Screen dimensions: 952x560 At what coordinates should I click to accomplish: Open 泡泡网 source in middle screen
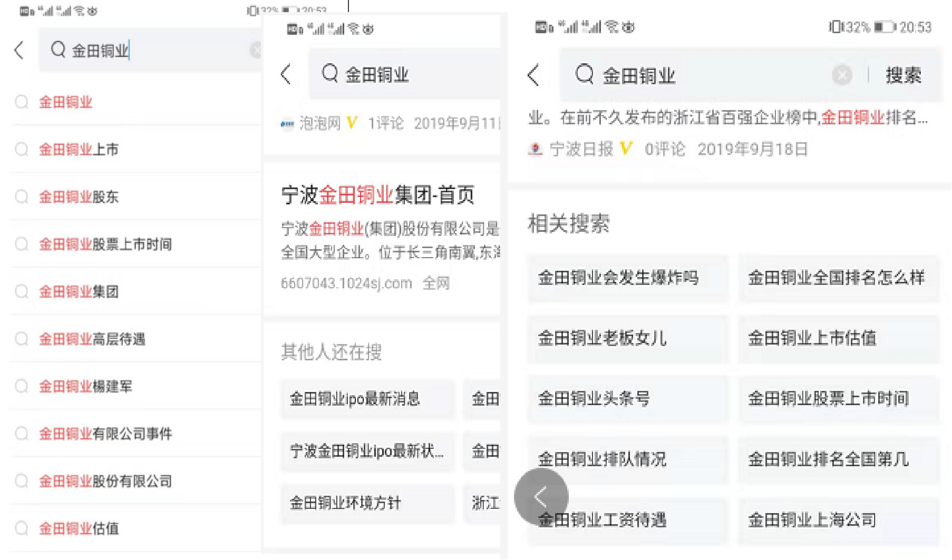click(x=320, y=123)
